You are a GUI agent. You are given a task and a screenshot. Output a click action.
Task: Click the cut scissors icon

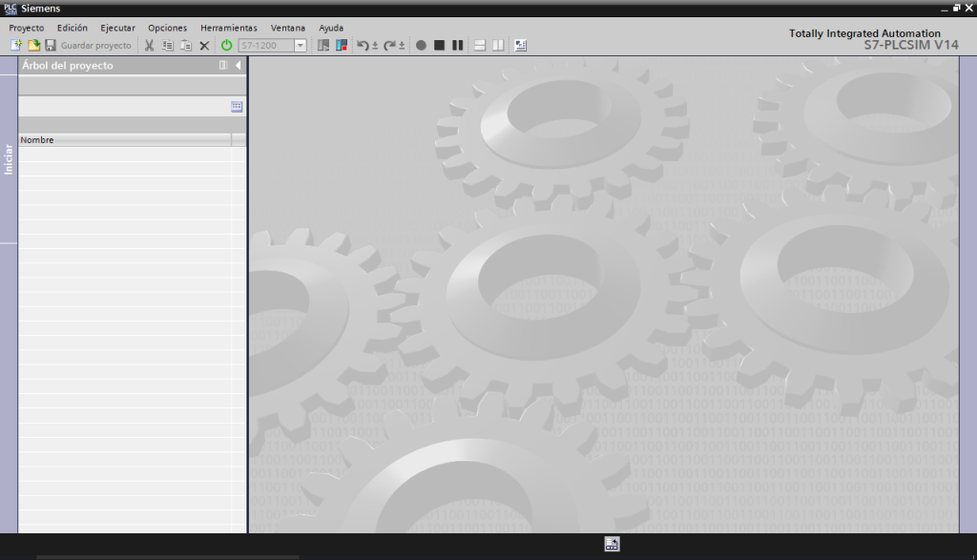(x=149, y=45)
